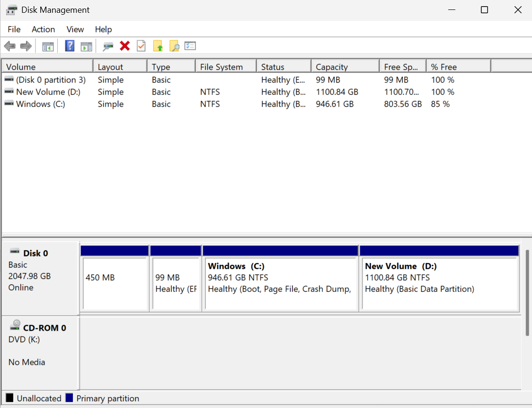Select the New Volume (D:) partition block
Viewport: 532px width, 408px height.
(439, 279)
